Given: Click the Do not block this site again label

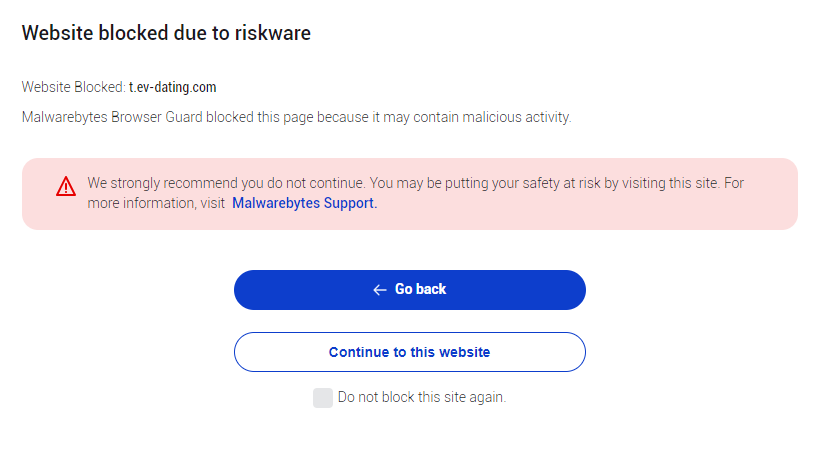Looking at the screenshot, I should click(422, 397).
